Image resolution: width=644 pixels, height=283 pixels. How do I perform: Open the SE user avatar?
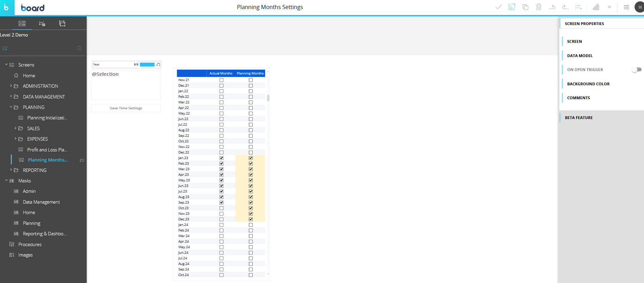click(640, 7)
